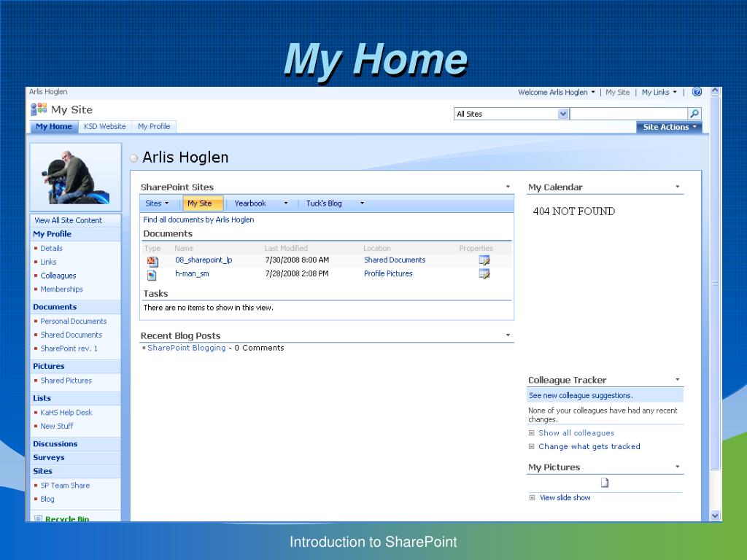This screenshot has width=747, height=560.
Task: Click the blue help question mark icon
Action: pyautogui.click(x=697, y=92)
